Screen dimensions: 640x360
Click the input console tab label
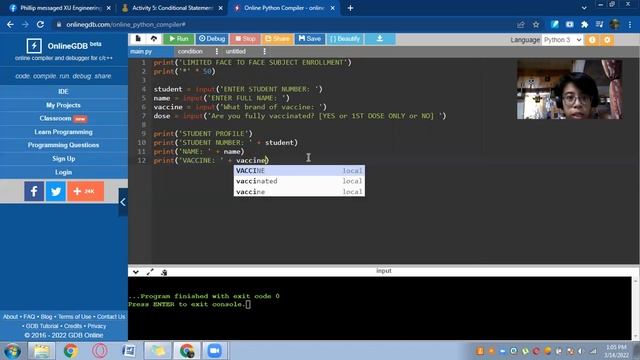click(x=384, y=271)
